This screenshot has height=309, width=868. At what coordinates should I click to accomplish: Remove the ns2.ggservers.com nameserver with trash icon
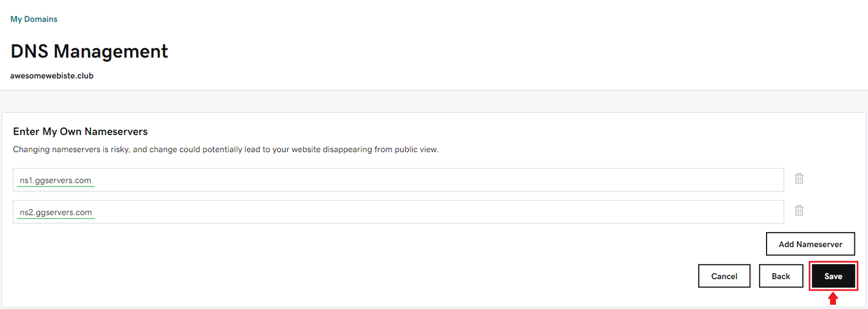(x=799, y=210)
